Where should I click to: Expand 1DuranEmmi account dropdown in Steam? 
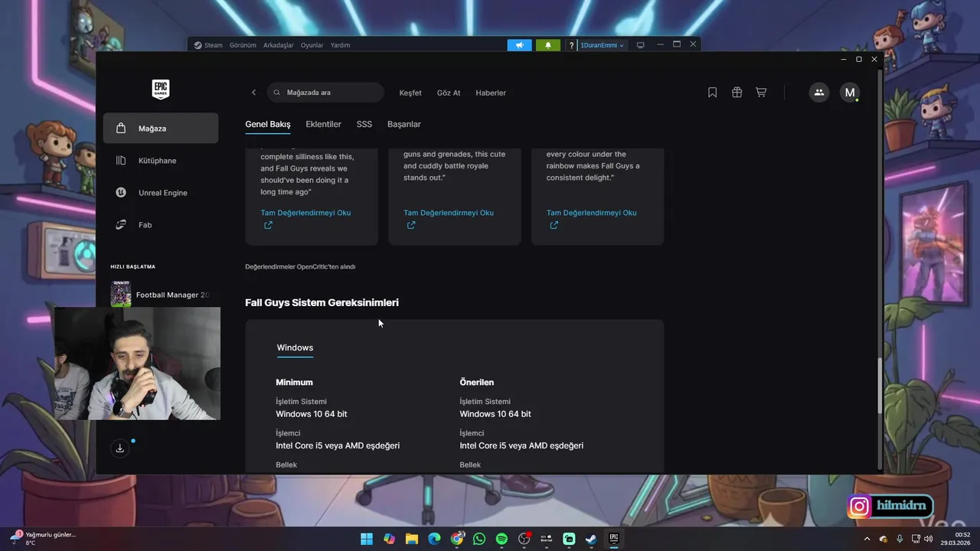tap(603, 45)
